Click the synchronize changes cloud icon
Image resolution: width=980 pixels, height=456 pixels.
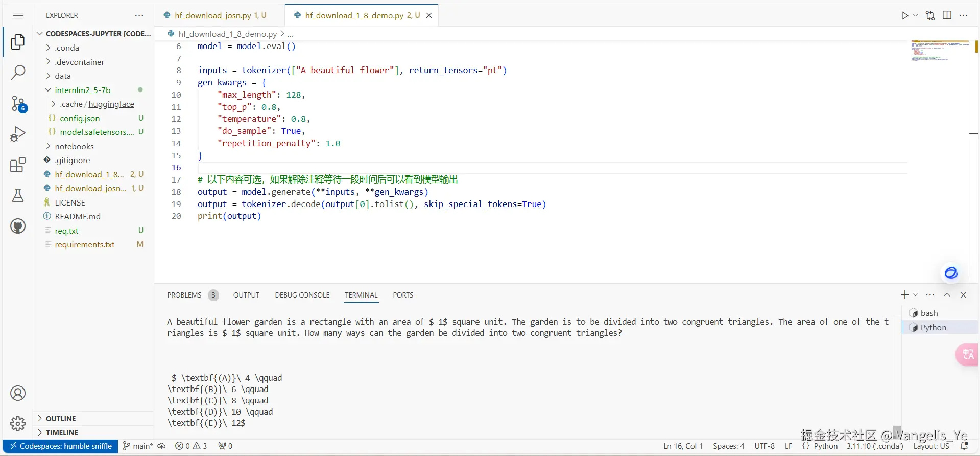tap(161, 446)
